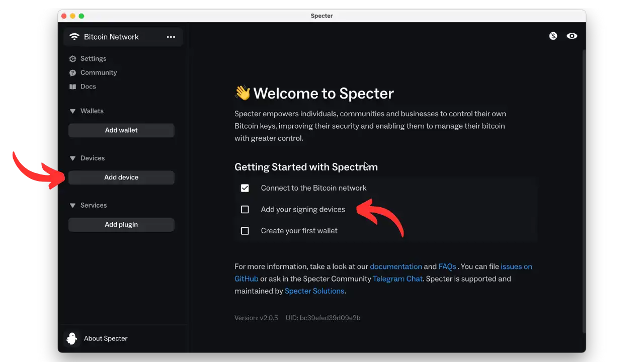Collapse the Devices section triangle
Screen dimensions: 644x362
(x=72, y=158)
